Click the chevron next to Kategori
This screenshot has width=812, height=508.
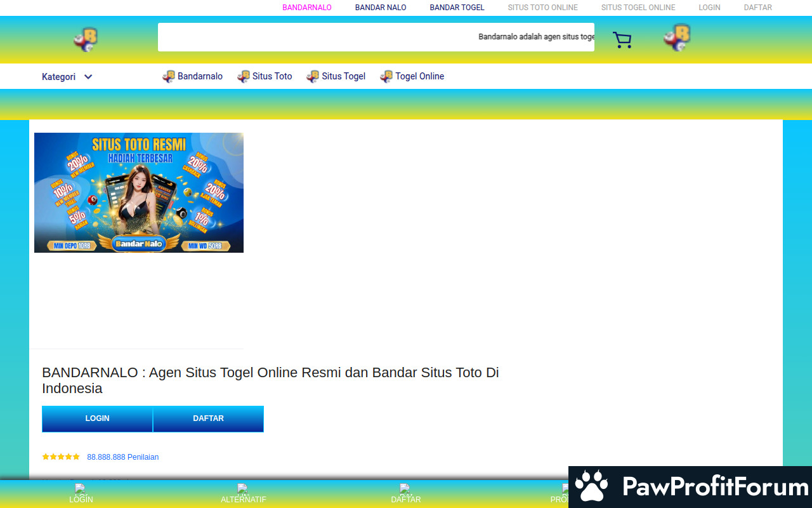point(88,77)
